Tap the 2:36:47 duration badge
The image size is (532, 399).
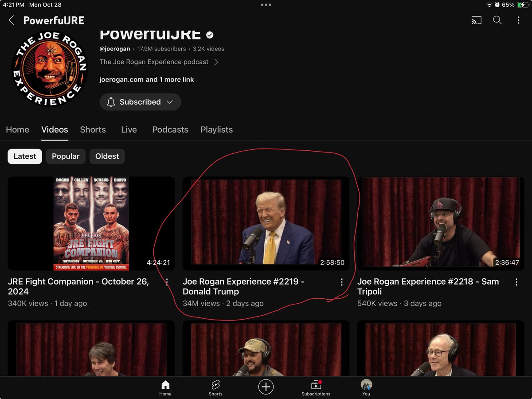click(507, 262)
